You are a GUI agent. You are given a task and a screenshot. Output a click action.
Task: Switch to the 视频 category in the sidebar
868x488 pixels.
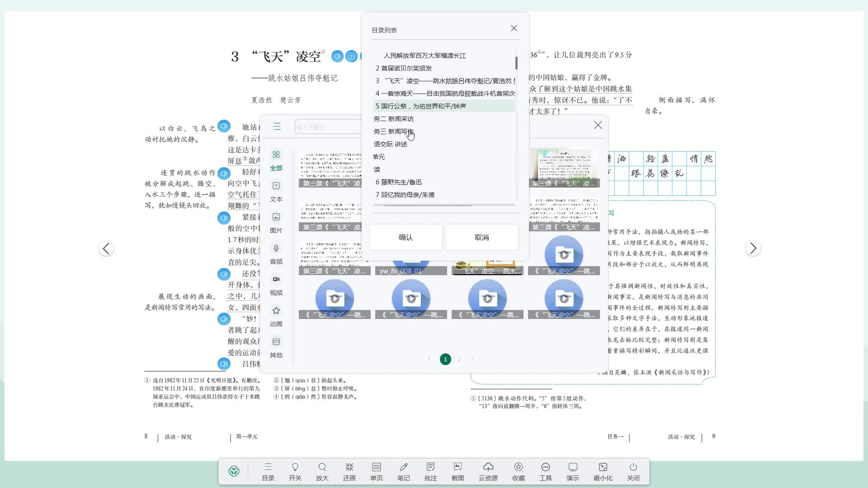276,284
